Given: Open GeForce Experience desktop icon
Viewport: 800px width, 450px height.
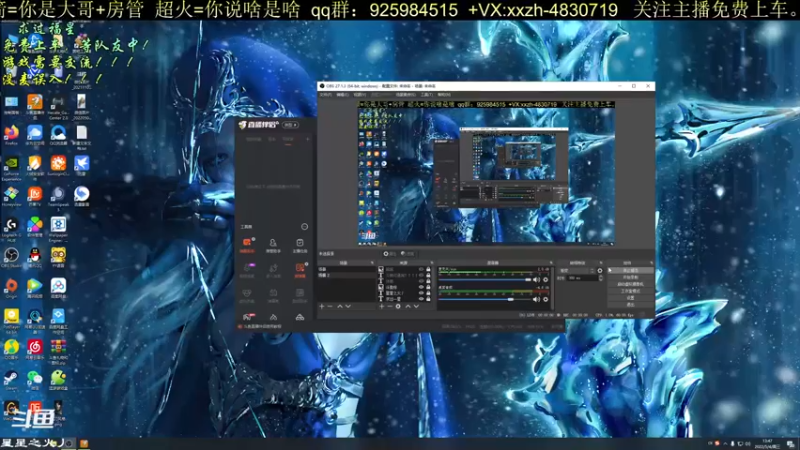Looking at the screenshot, I should [x=11, y=167].
